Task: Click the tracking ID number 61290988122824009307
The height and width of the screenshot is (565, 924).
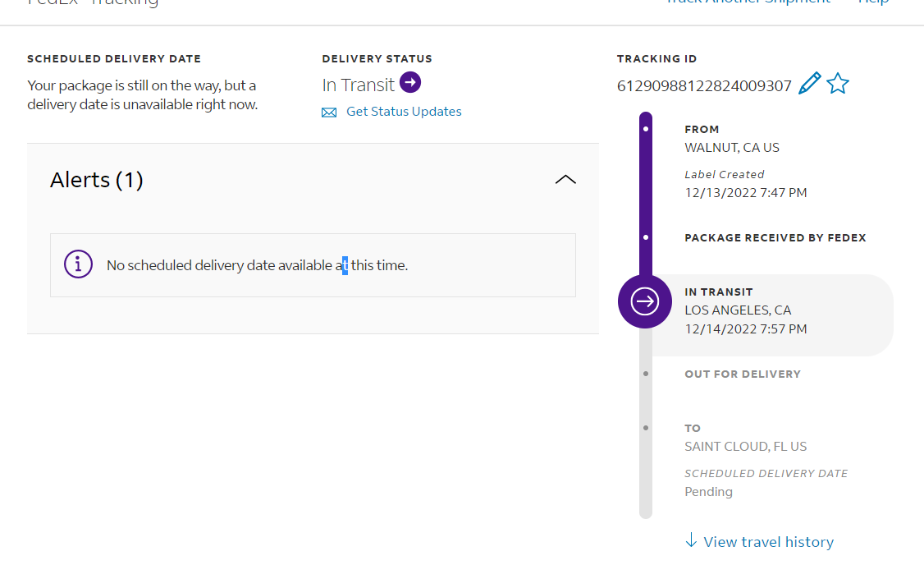Action: 704,85
